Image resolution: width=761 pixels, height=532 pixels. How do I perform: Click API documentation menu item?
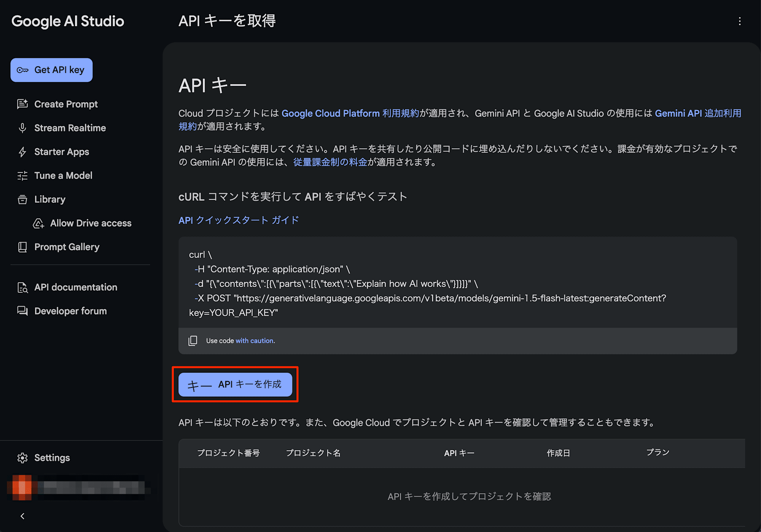point(75,287)
